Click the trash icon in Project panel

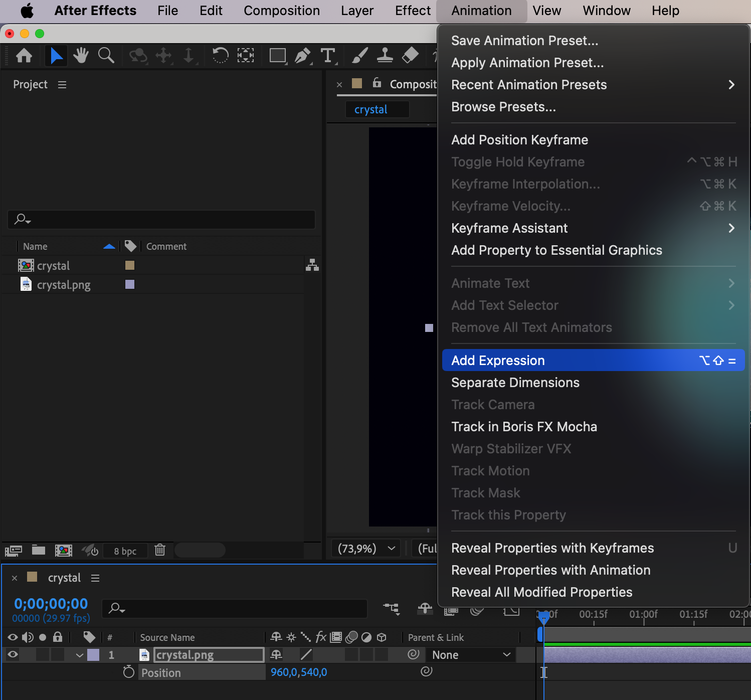[160, 550]
